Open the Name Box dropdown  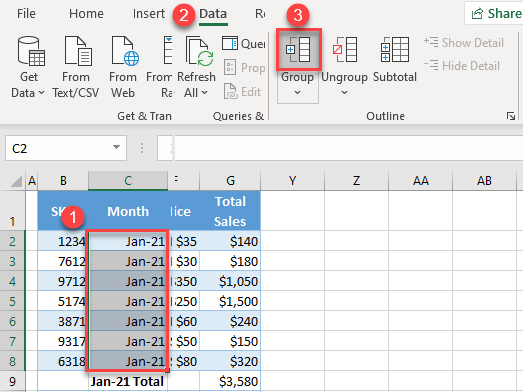point(116,147)
